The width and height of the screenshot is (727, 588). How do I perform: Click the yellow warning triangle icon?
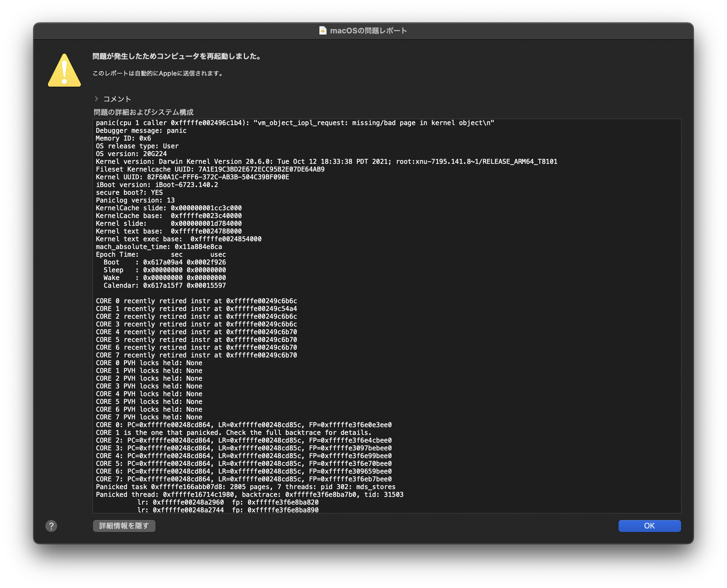64,71
